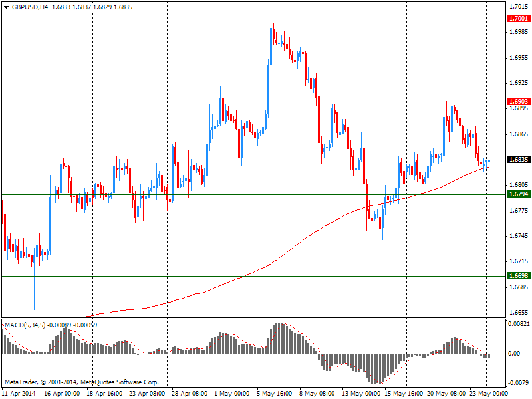Viewport: 532px width, 399px height.
Task: Click the 1.6685 price scale value
Action: pos(519,287)
